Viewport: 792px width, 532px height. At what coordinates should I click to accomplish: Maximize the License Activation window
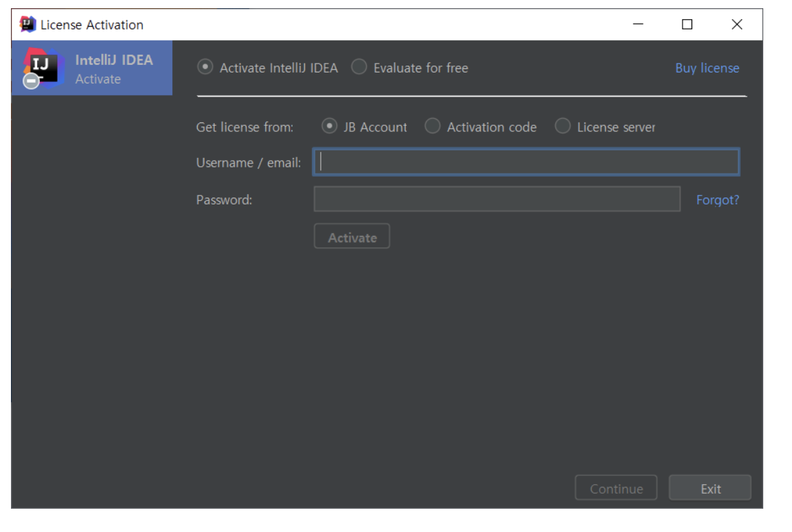(687, 24)
